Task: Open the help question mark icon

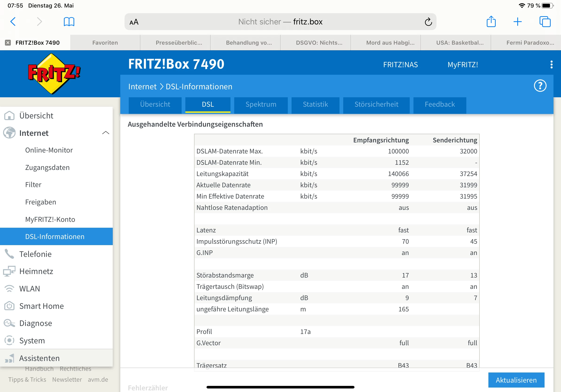Action: click(x=540, y=86)
